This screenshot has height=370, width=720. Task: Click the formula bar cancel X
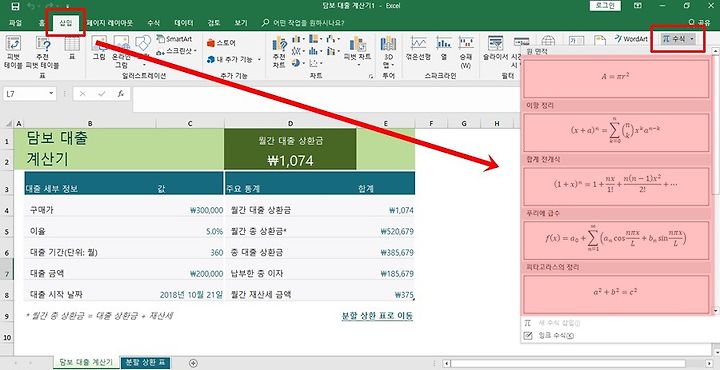[x=83, y=94]
